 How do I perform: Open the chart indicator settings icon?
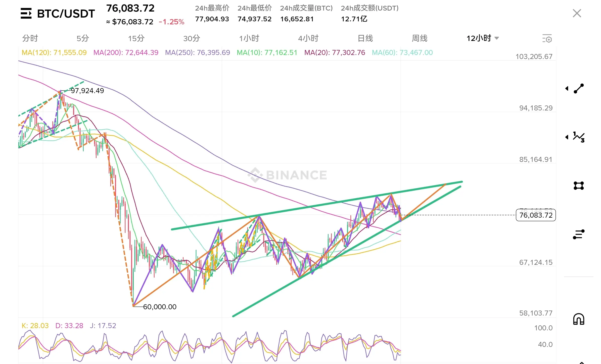point(547,39)
